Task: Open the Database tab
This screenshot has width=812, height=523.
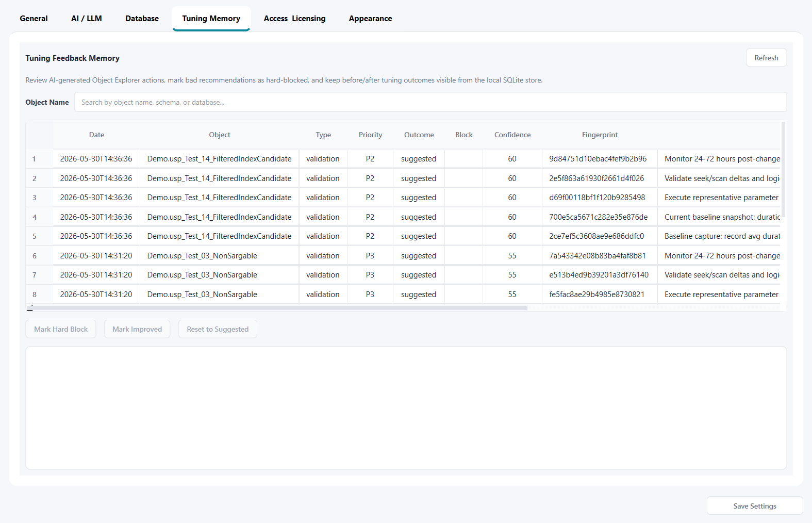Action: (x=142, y=19)
